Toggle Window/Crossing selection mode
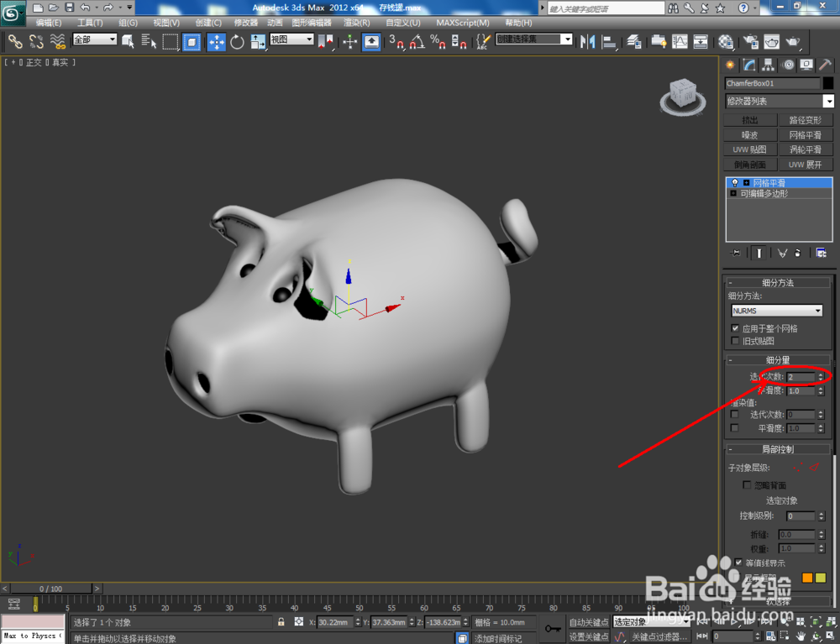Screen dimensions: 840x644 (x=192, y=41)
